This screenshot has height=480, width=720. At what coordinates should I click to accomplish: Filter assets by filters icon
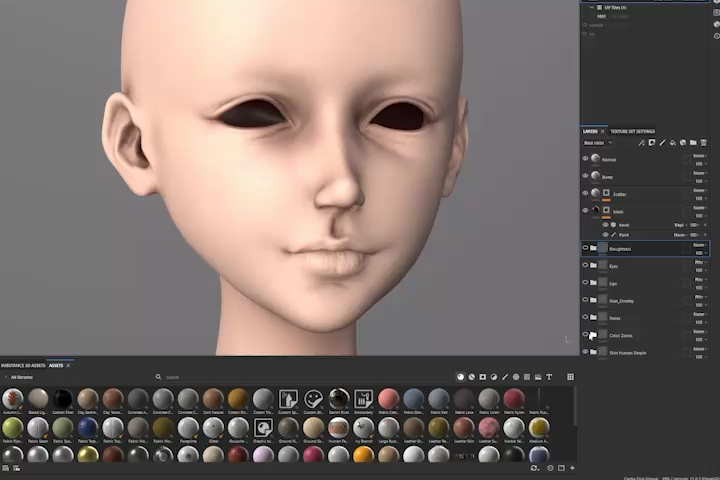494,377
